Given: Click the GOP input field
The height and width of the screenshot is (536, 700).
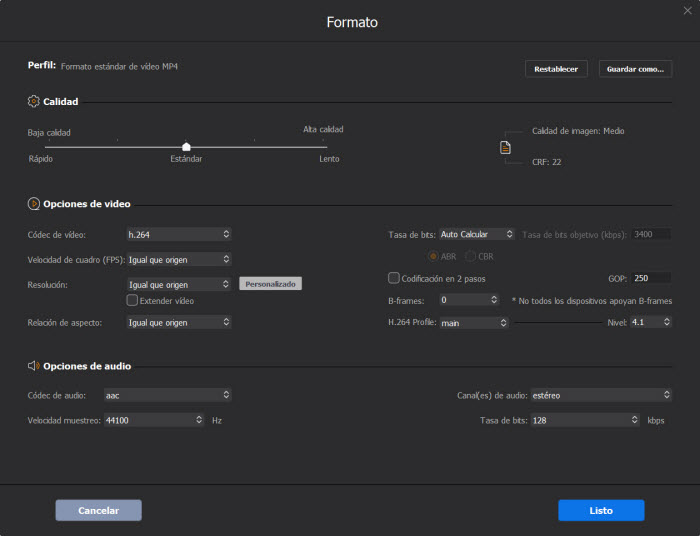Looking at the screenshot, I should (x=651, y=278).
